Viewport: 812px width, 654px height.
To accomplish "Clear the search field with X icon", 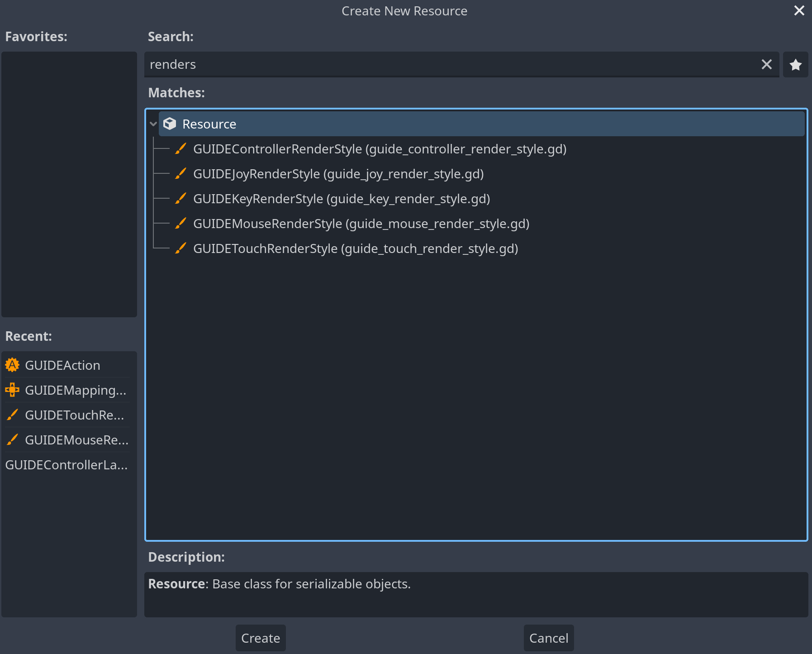I will coord(766,65).
